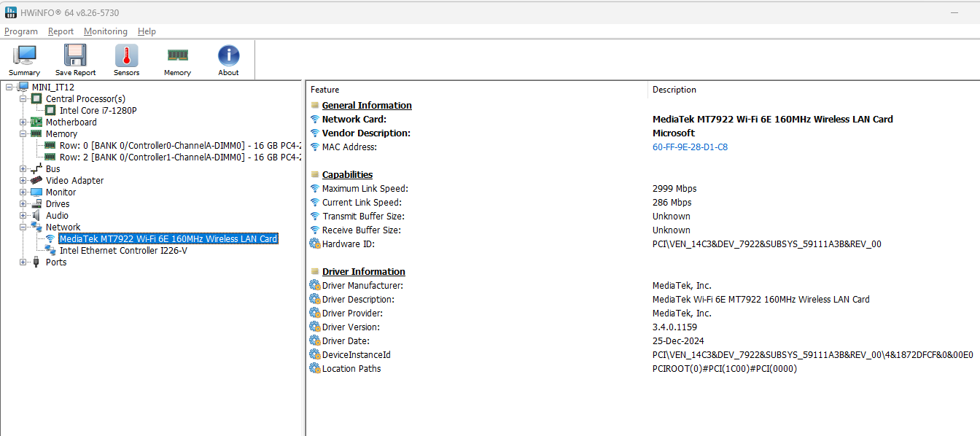Select the Driver Provider label
This screenshot has height=436, width=980.
pyautogui.click(x=353, y=314)
